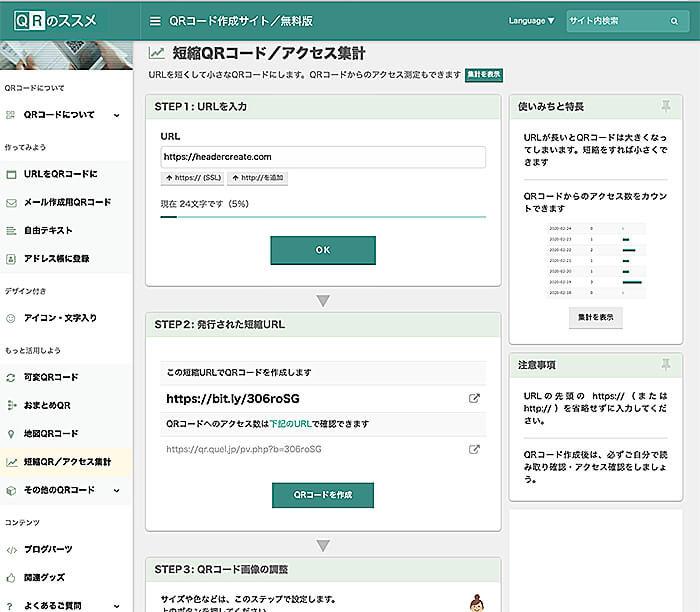
Task: Select メール作成用QRコード menu item
Action: (x=66, y=202)
